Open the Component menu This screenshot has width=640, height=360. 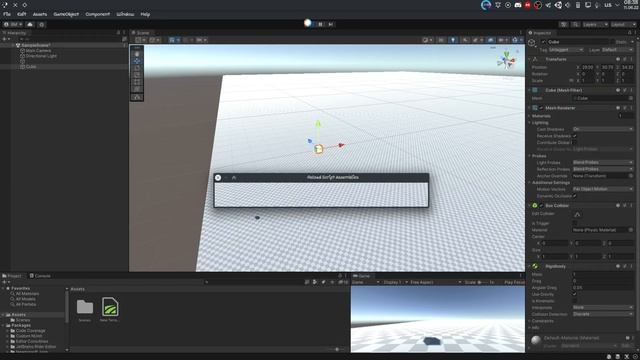(98, 14)
